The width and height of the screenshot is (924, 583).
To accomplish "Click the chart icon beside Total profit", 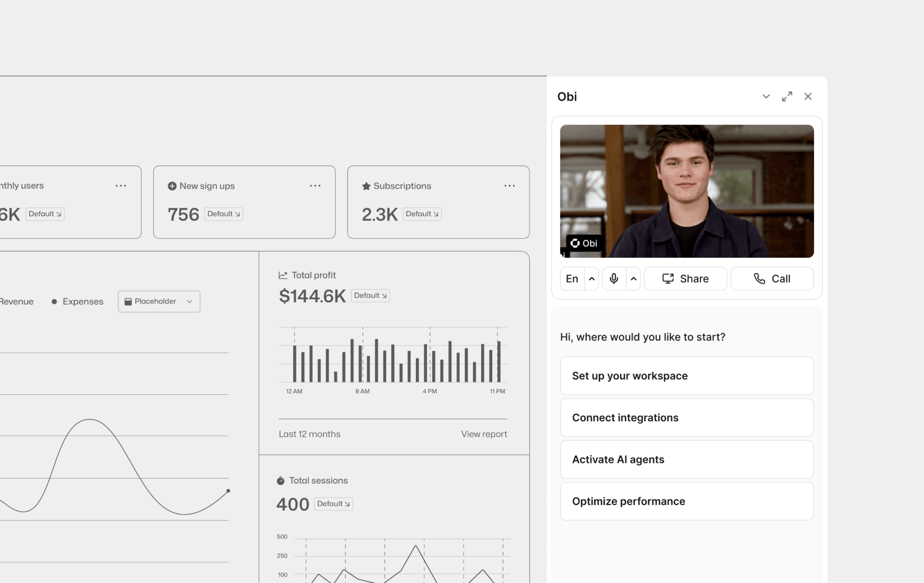I will tap(283, 275).
